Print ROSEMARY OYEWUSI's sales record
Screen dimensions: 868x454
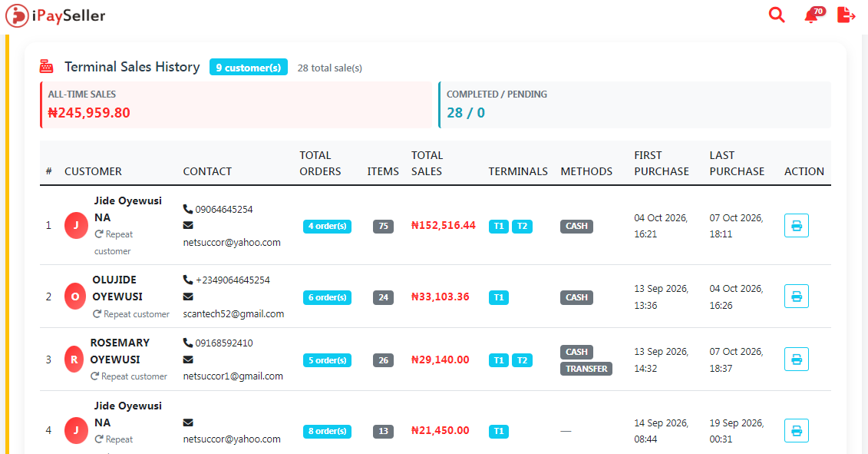tap(796, 360)
